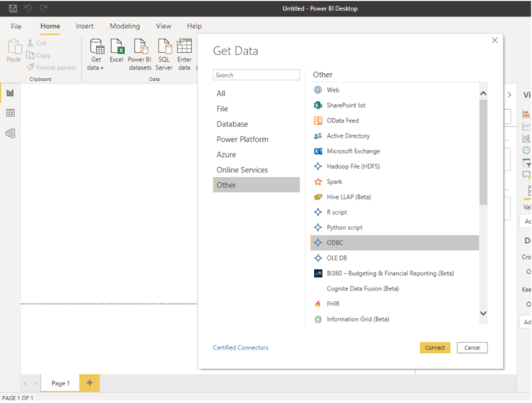Click scrollbar up arrow in connector list
Image resolution: width=532 pixels, height=403 pixels.
point(483,93)
